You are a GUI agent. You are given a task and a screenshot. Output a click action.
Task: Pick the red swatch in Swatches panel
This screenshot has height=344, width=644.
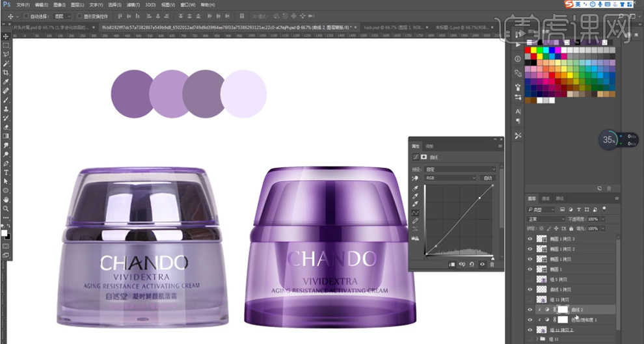pos(528,50)
